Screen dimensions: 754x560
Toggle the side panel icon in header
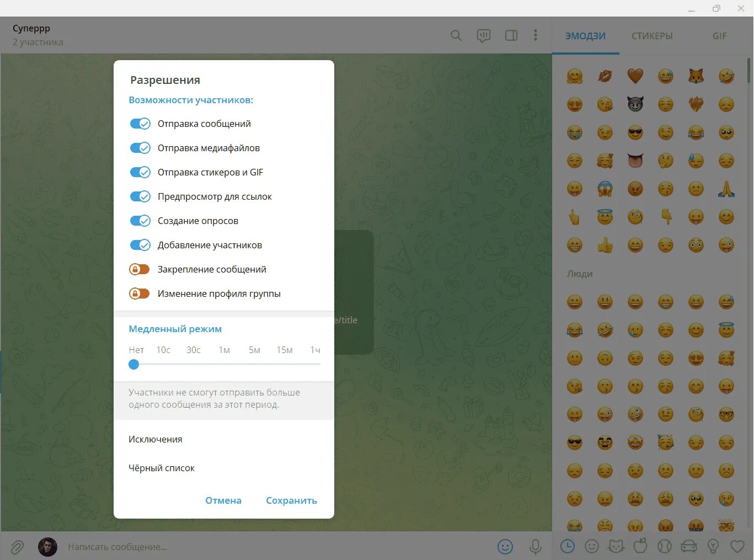(511, 36)
